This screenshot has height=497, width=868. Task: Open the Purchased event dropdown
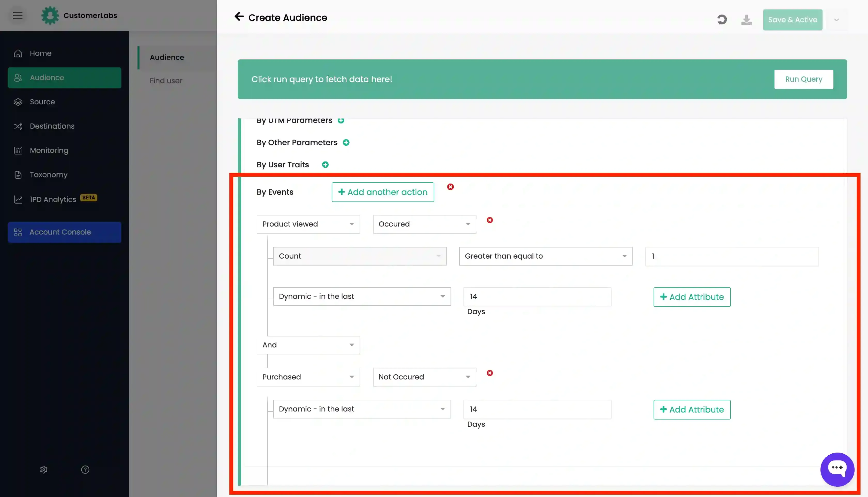[x=308, y=377]
